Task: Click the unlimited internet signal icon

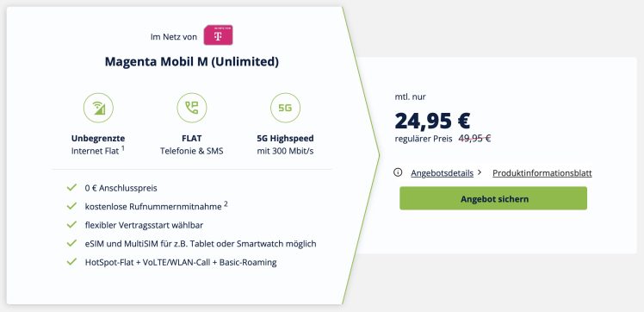Action: [x=98, y=108]
